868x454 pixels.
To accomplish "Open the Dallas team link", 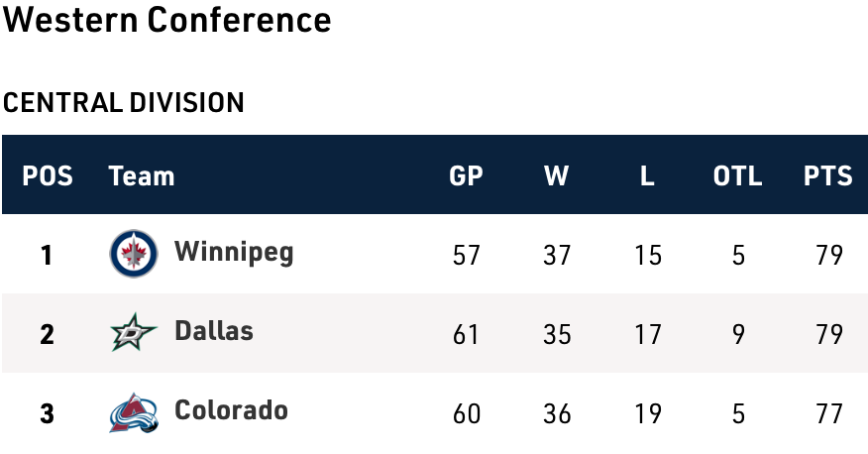I will click(x=214, y=332).
